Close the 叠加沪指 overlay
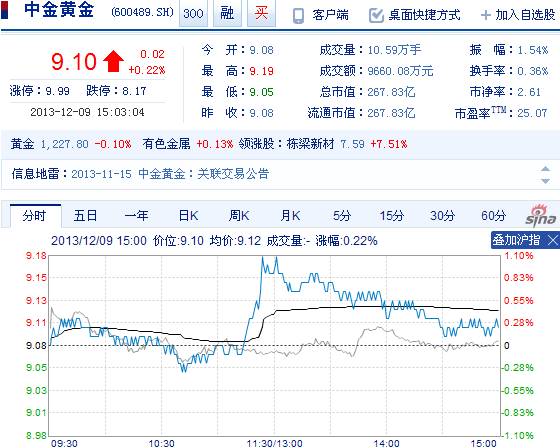Image resolution: width=560 pixels, height=448 pixels. point(552,240)
